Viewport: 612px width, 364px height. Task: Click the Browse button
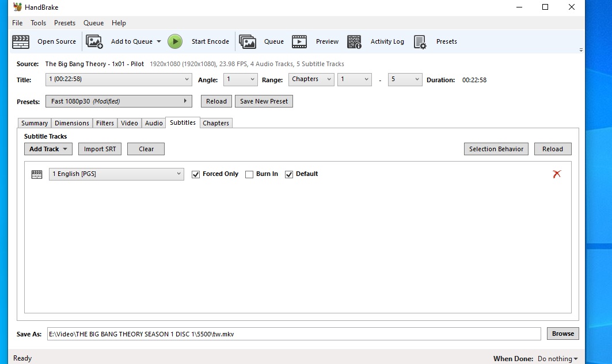(563, 334)
